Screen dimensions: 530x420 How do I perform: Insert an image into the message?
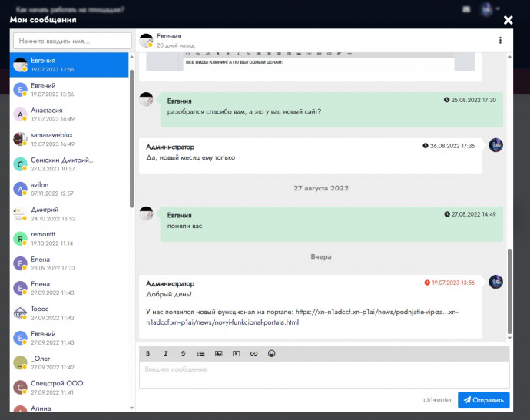pyautogui.click(x=219, y=353)
